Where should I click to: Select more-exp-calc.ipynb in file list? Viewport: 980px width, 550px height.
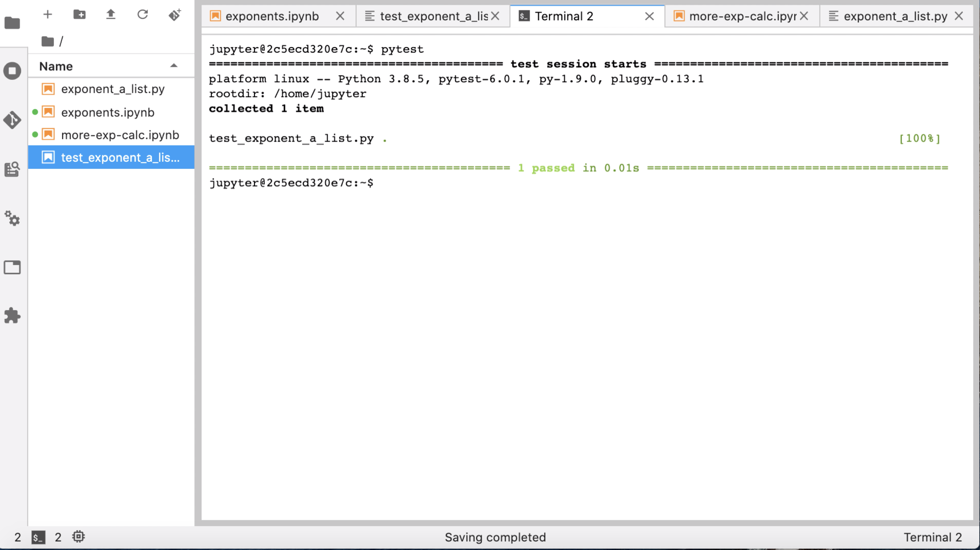pos(120,135)
